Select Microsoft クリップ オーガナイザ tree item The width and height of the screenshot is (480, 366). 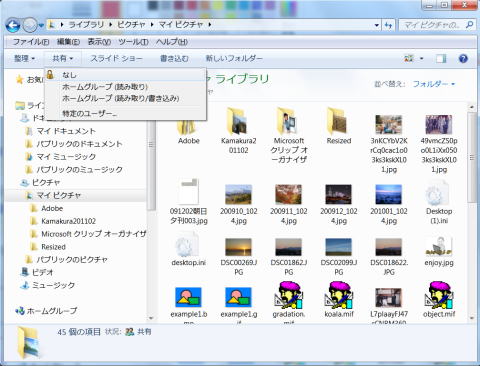93,234
